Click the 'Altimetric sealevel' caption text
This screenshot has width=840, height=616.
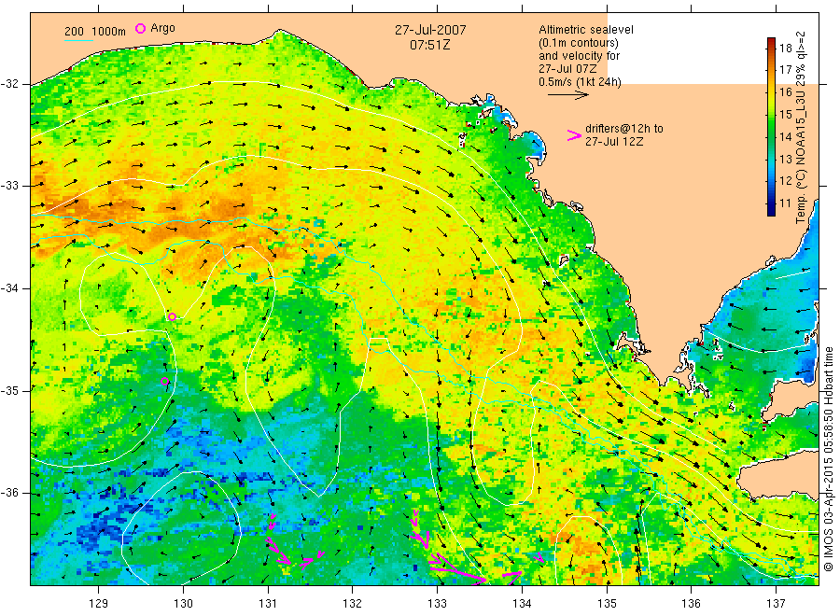586,30
